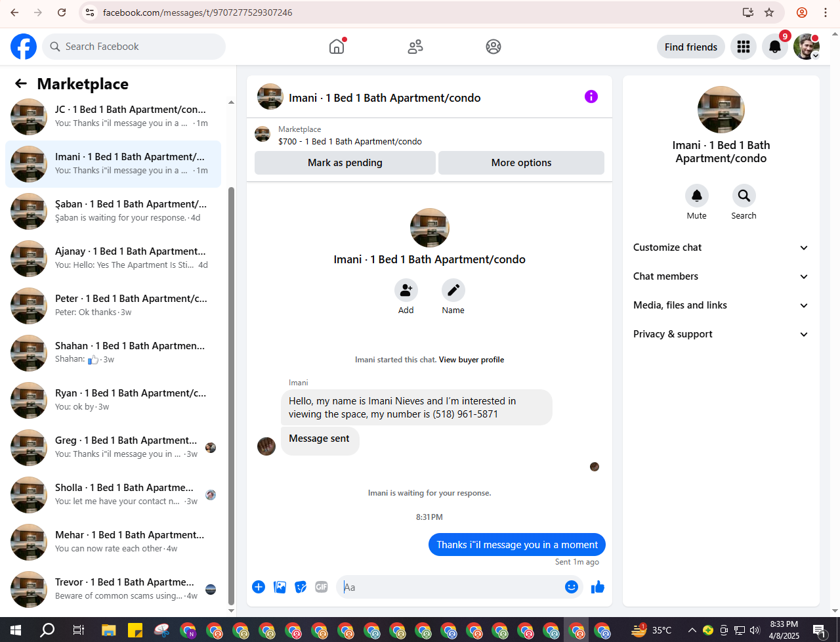Open Mehar conversation in list
This screenshot has width=840, height=642.
pos(113,542)
